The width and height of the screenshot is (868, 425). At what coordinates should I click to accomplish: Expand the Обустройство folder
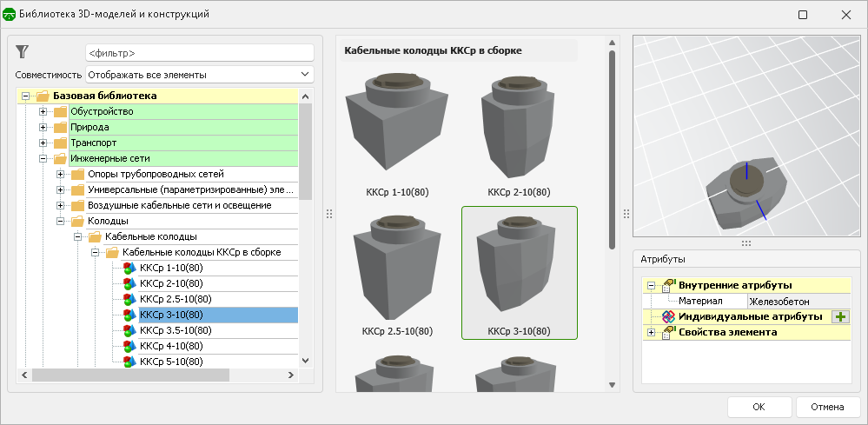click(43, 111)
